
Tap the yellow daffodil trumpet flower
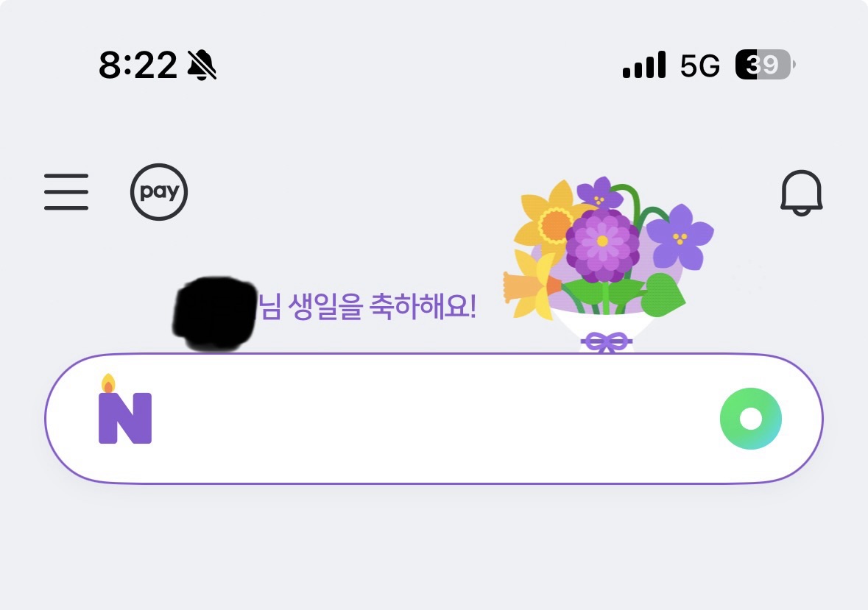coord(532,286)
